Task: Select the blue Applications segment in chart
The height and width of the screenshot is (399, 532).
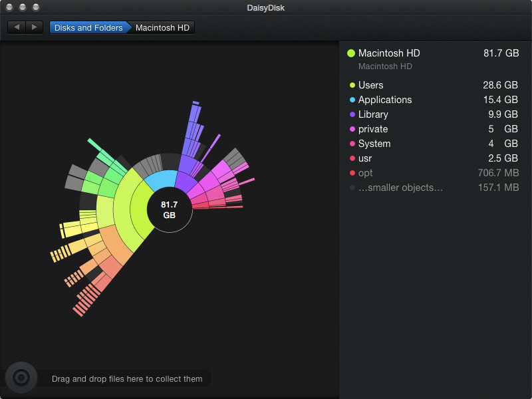Action: pos(162,180)
